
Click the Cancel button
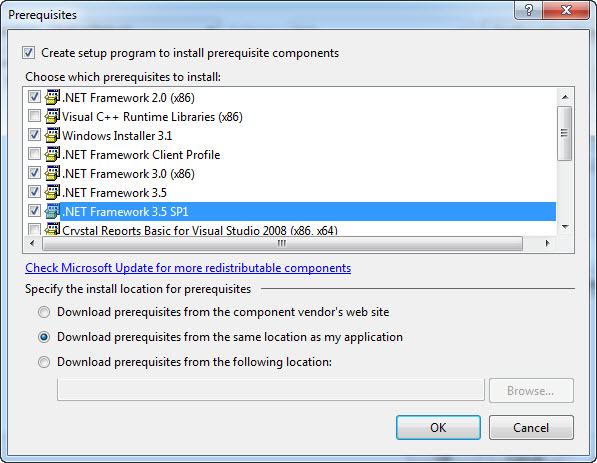click(x=531, y=427)
